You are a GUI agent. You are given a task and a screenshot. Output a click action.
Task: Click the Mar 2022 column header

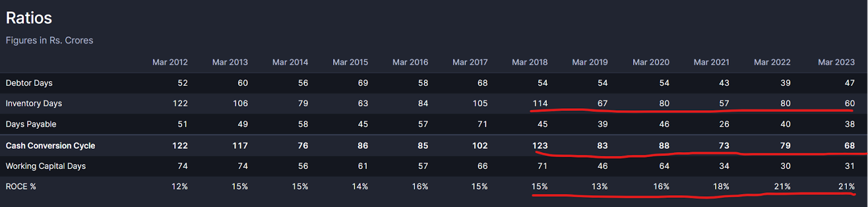772,62
